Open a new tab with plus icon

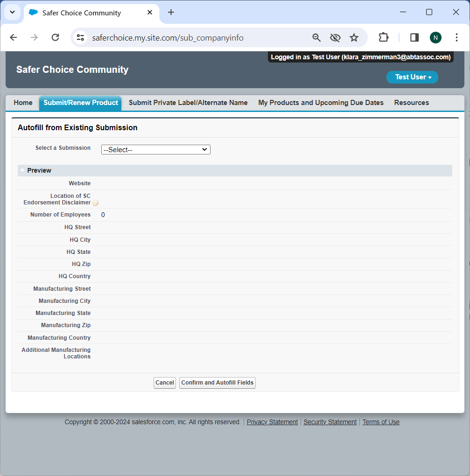(171, 12)
